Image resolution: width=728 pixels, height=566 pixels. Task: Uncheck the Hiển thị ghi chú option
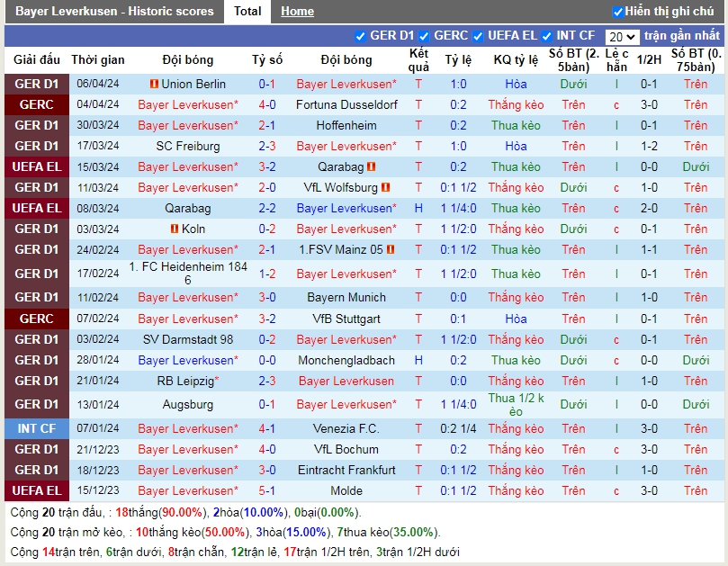tap(618, 12)
